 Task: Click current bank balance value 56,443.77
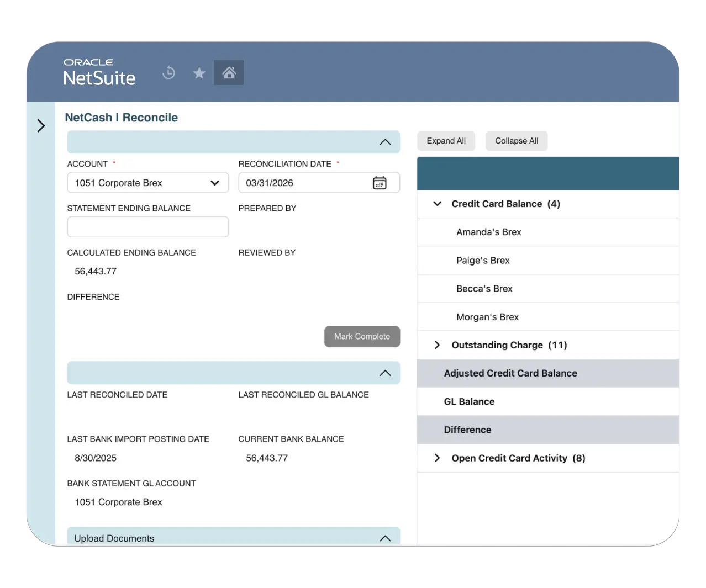point(267,458)
